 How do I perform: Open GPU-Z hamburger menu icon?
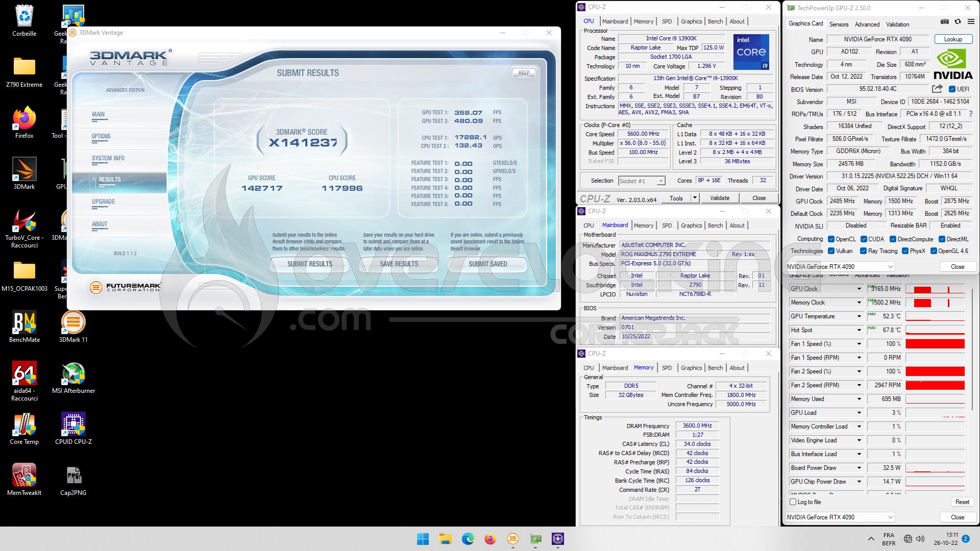click(x=971, y=22)
